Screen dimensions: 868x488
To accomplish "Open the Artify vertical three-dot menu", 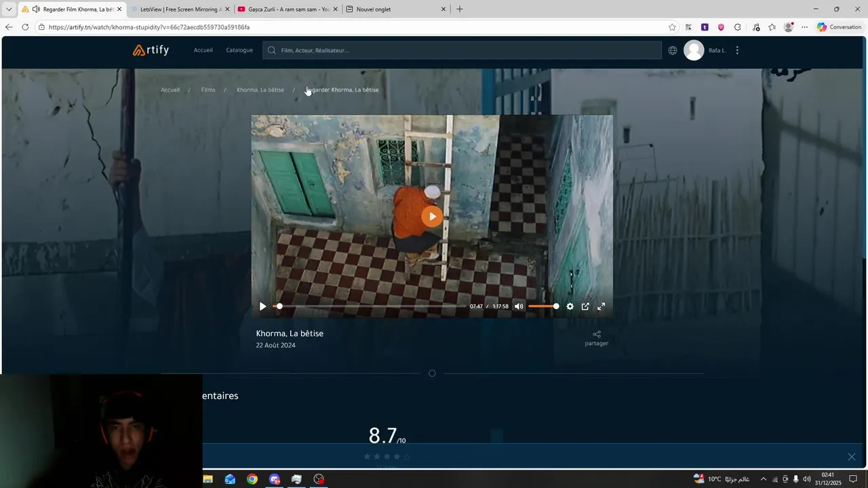I will (x=737, y=50).
